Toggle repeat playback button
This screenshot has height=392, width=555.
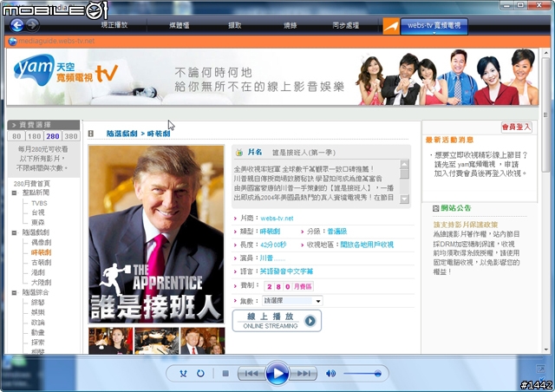pos(200,373)
